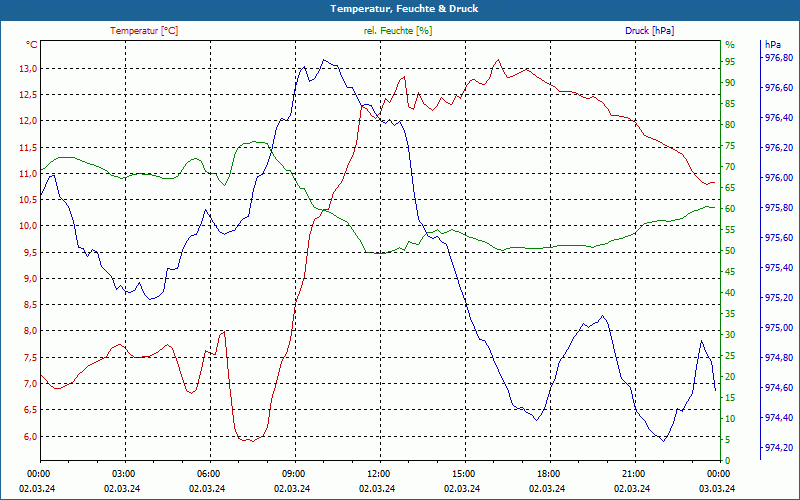
Task: Select the 7,5 temperature axis value
Action: (x=30, y=358)
